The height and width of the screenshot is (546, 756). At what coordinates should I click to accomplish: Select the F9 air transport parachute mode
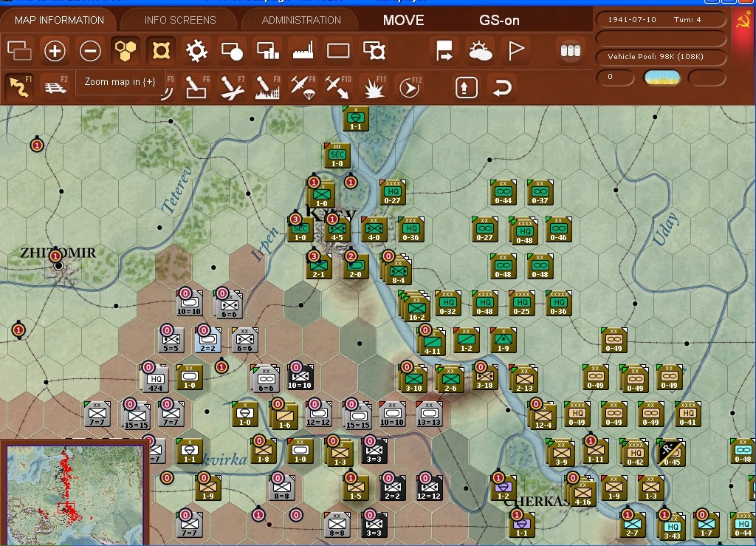[303, 87]
